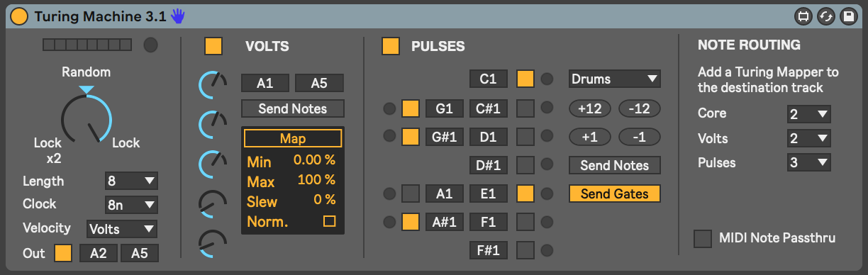Click the hot-swap presets icon
Image resolution: width=868 pixels, height=275 pixels.
coord(825,16)
